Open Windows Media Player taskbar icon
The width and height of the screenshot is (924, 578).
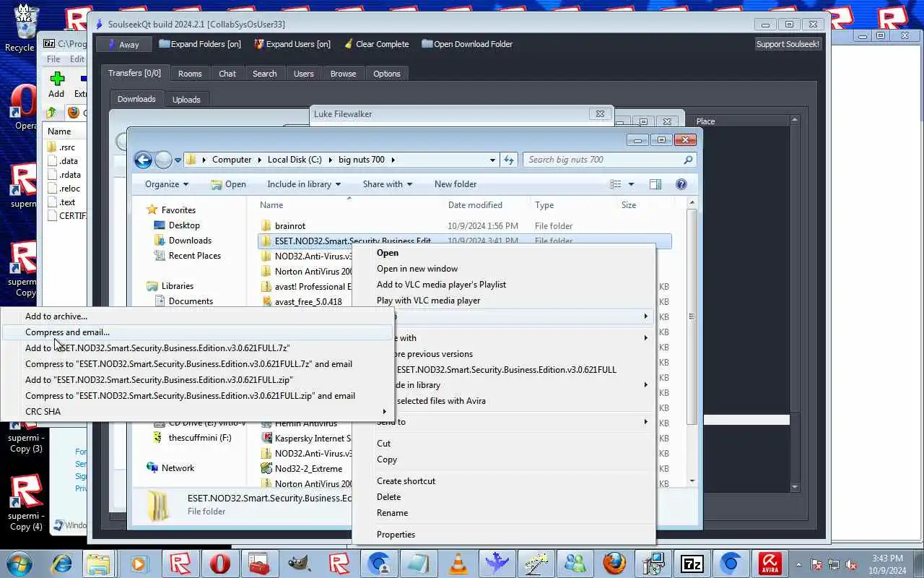coord(138,564)
